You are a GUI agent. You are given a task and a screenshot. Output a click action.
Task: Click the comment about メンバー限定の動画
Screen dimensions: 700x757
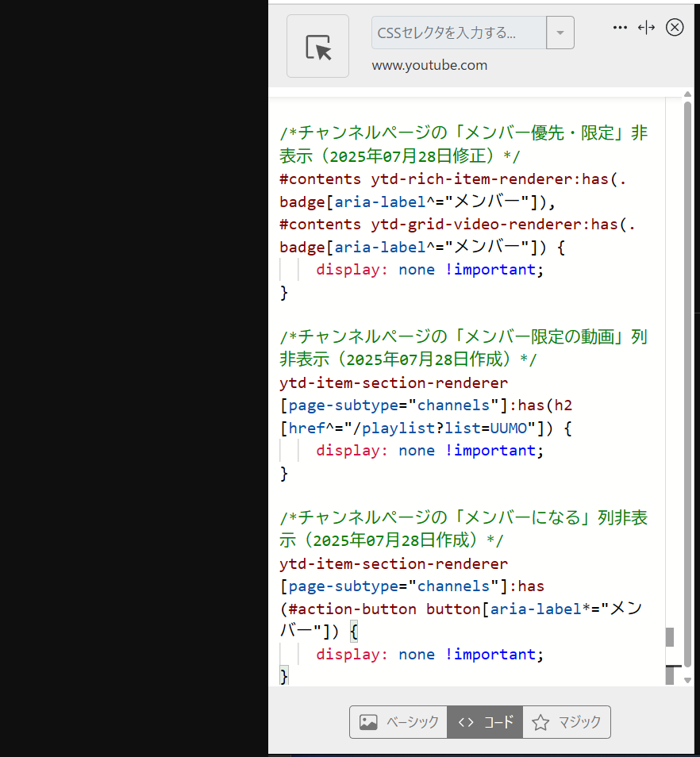(463, 348)
